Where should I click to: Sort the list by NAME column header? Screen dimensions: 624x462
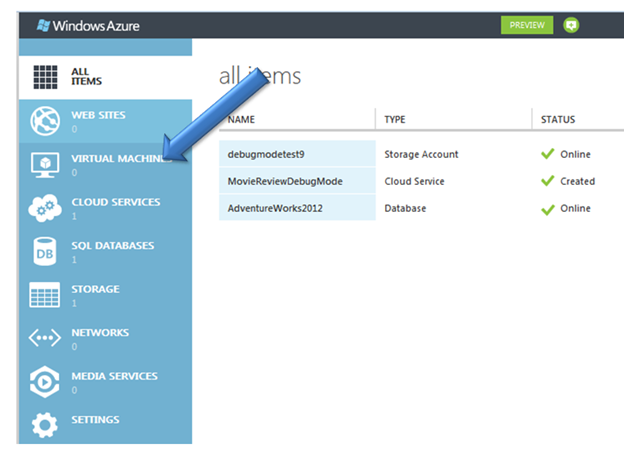(x=242, y=120)
